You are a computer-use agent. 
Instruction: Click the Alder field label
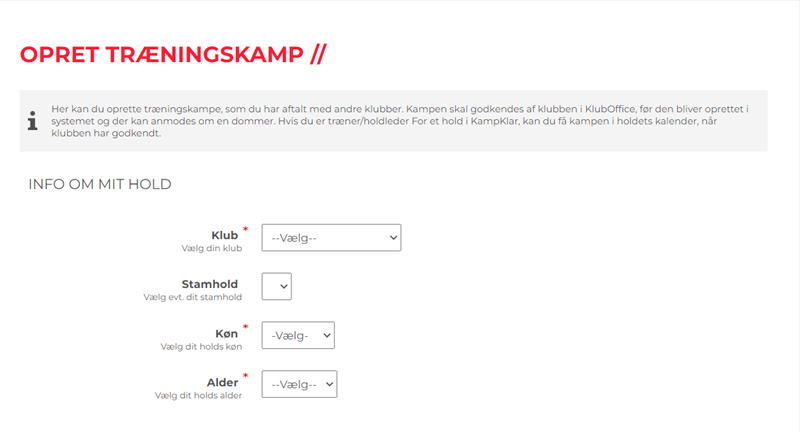(x=223, y=382)
